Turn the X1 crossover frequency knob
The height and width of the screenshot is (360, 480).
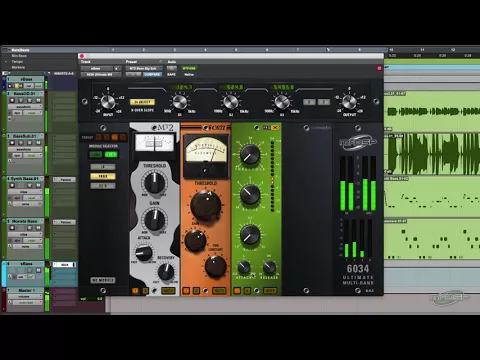pyautogui.click(x=180, y=102)
